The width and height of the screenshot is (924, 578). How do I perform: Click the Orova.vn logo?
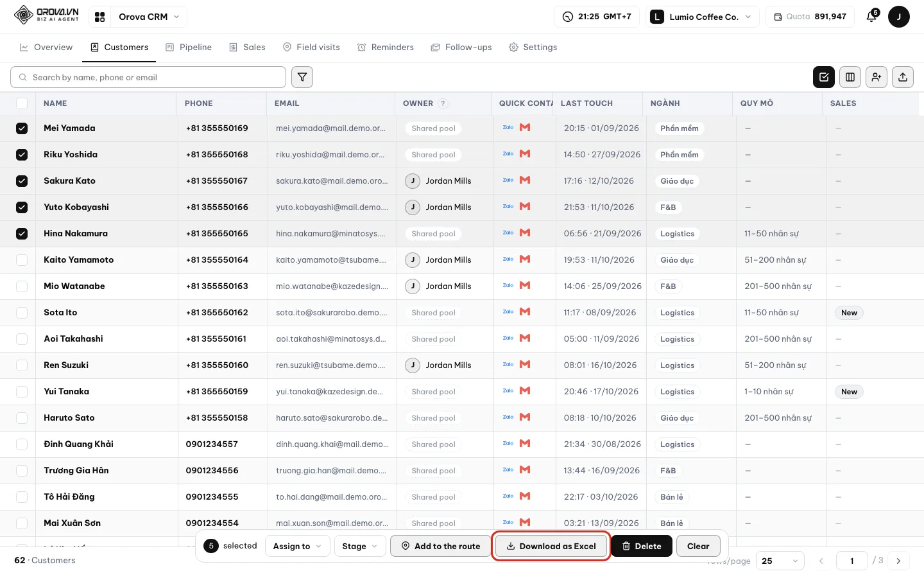(x=47, y=15)
